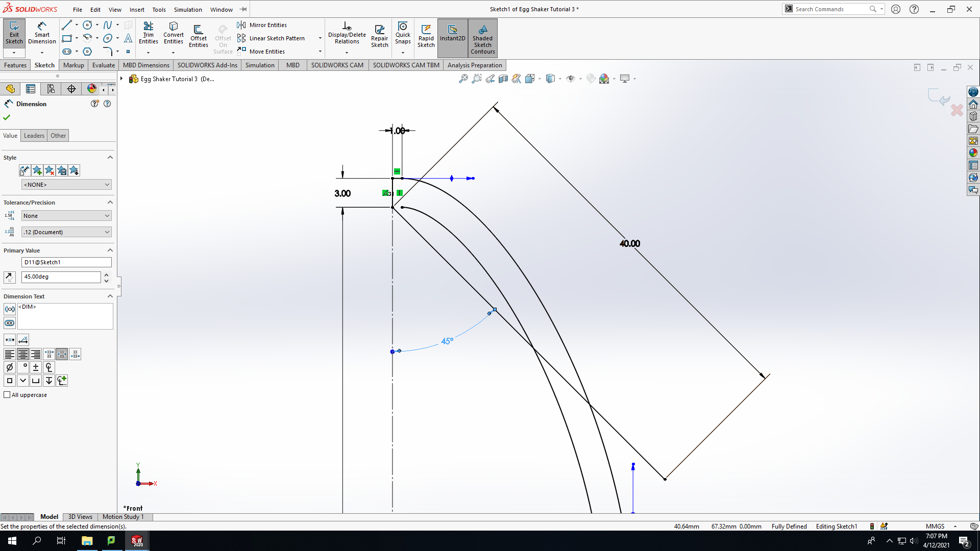Click the 45.00deg value input field
This screenshot has width=980, height=551.
61,277
